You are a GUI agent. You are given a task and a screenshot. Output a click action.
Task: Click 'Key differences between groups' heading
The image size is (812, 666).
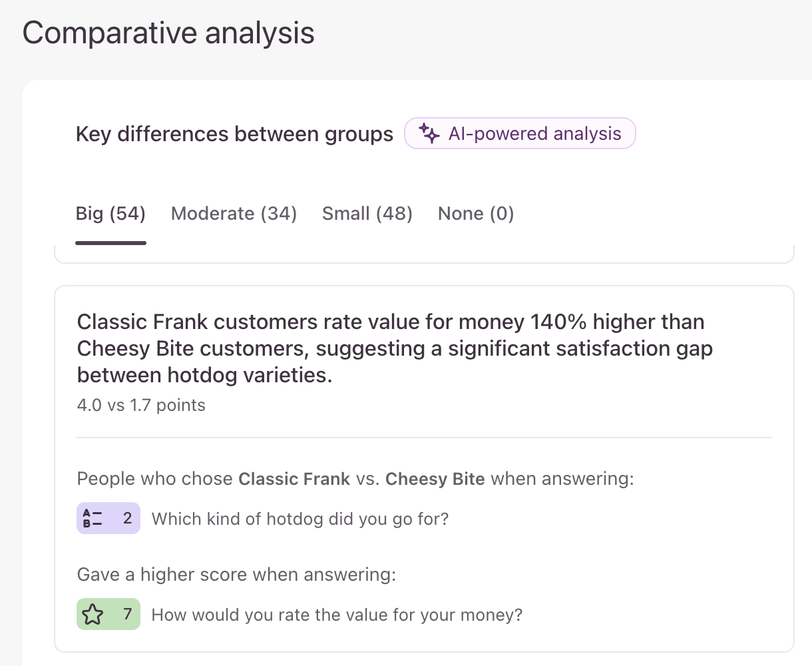click(x=234, y=134)
